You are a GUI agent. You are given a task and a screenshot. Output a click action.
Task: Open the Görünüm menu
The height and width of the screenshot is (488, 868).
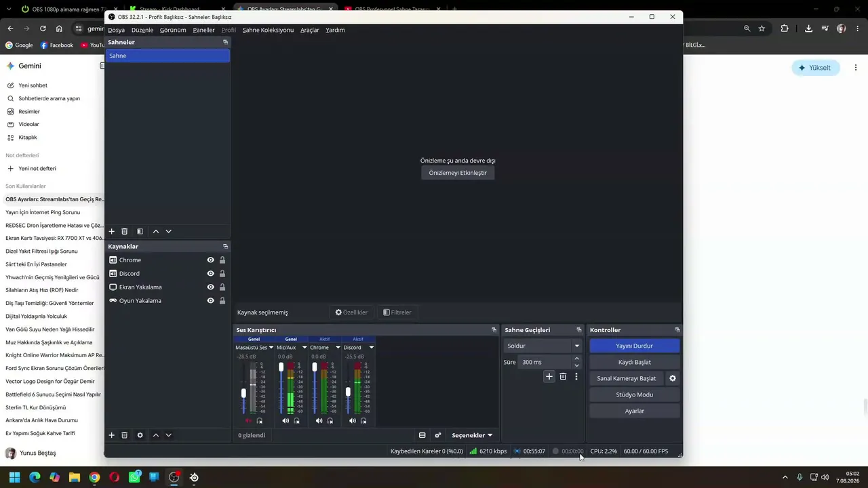pos(173,30)
